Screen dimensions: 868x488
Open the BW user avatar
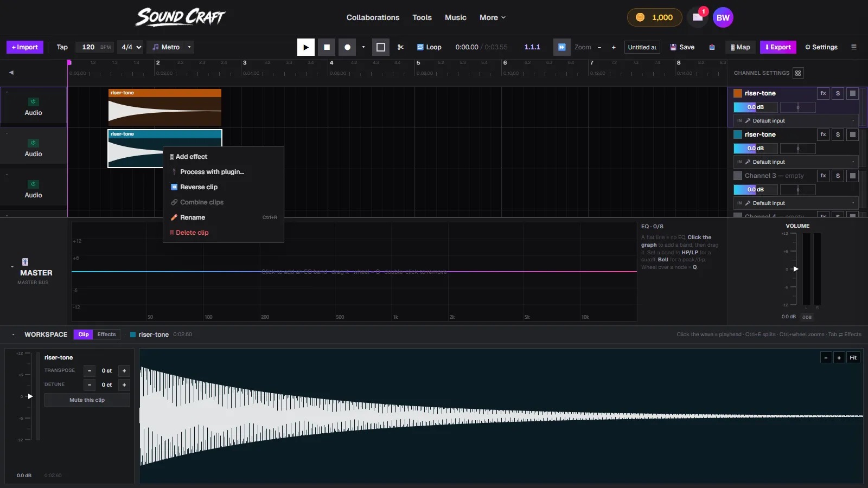(723, 17)
